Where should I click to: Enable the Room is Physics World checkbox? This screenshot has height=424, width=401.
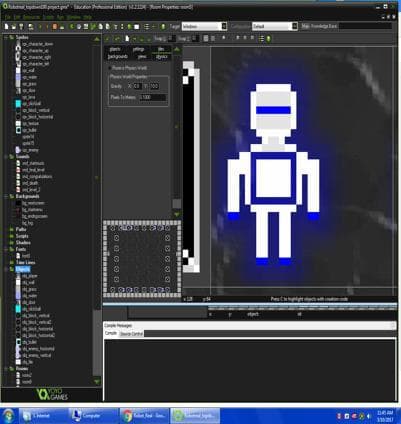(x=110, y=68)
